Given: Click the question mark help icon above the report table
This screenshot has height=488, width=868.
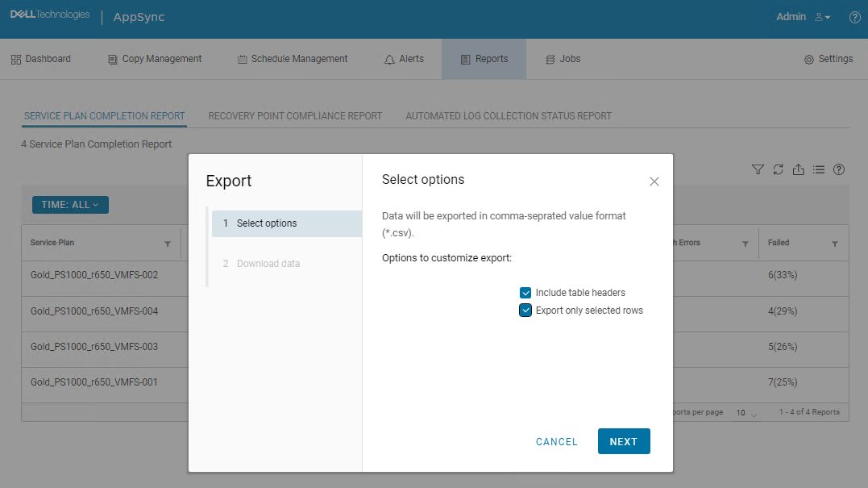Looking at the screenshot, I should pyautogui.click(x=839, y=169).
